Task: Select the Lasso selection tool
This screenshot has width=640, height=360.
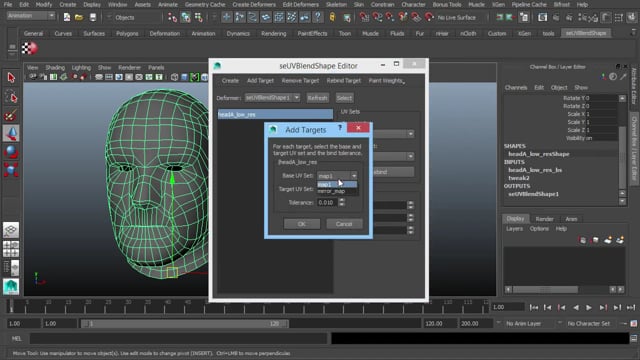Action: point(11,97)
